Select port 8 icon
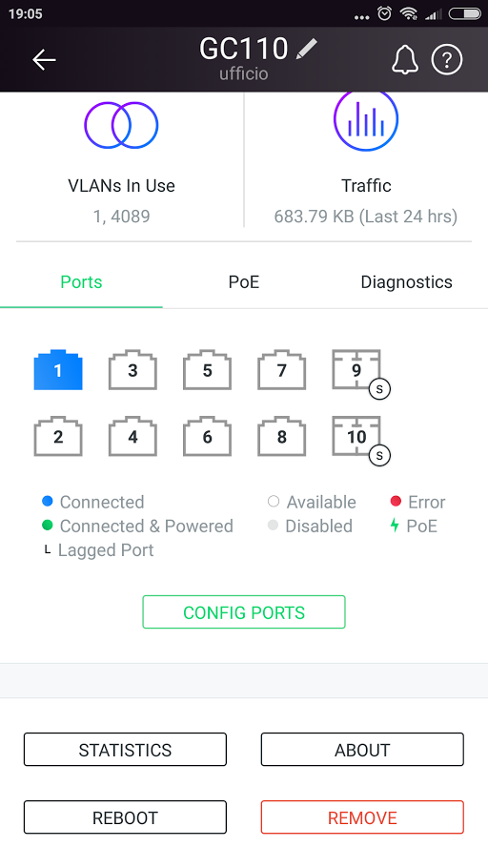488x868 pixels. pyautogui.click(x=281, y=436)
